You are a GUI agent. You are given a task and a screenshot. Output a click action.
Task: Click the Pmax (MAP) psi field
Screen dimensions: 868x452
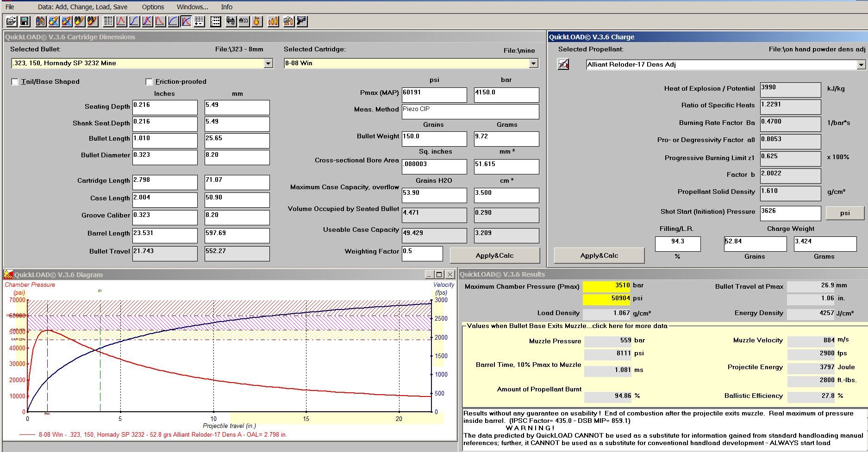coord(434,95)
